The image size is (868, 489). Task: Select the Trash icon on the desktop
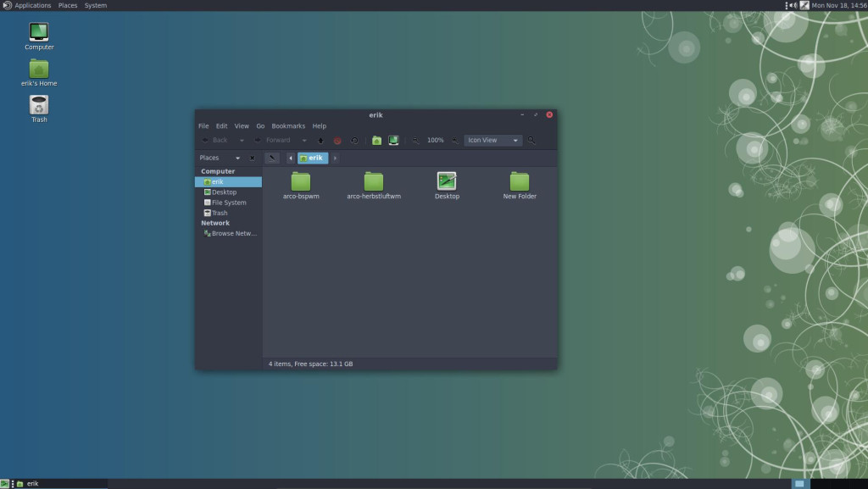(39, 109)
